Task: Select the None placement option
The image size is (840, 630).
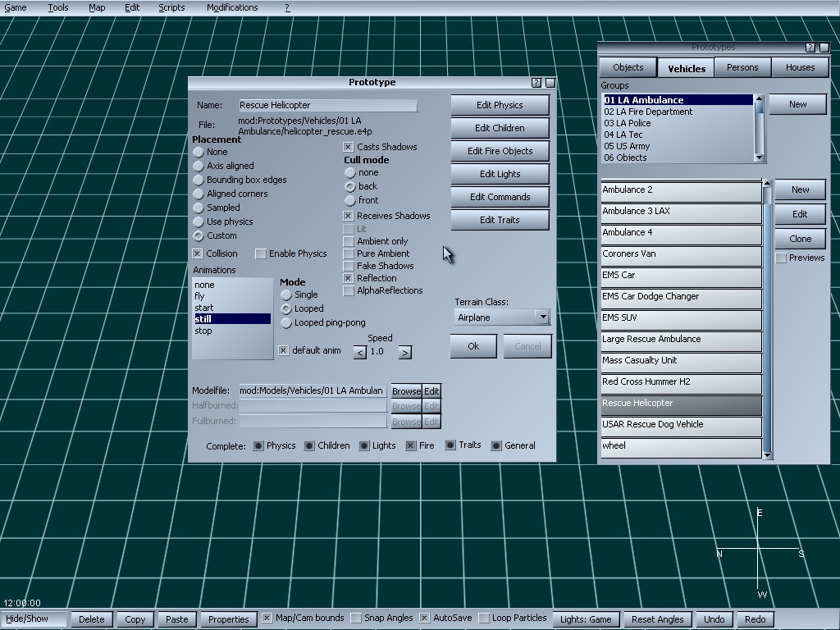Action: [199, 152]
